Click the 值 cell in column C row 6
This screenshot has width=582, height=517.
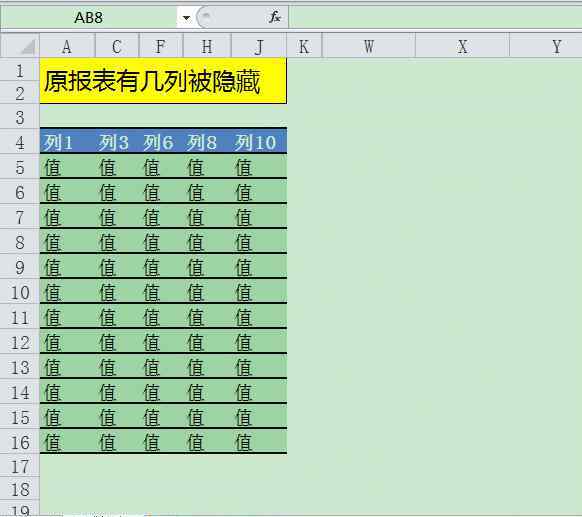pos(117,192)
